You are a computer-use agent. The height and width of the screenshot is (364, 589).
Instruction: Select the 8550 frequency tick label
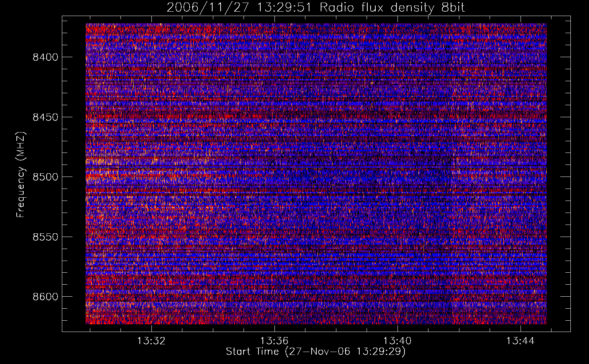tap(46, 237)
